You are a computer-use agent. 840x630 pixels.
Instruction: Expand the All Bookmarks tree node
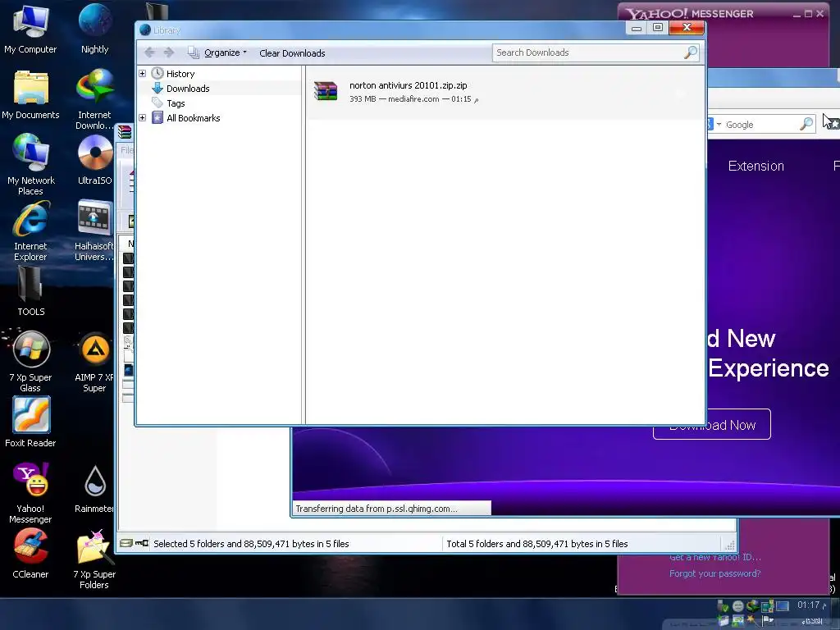click(143, 118)
